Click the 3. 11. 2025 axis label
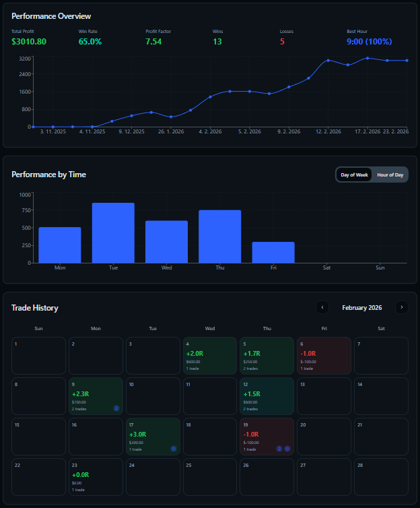 tap(53, 131)
